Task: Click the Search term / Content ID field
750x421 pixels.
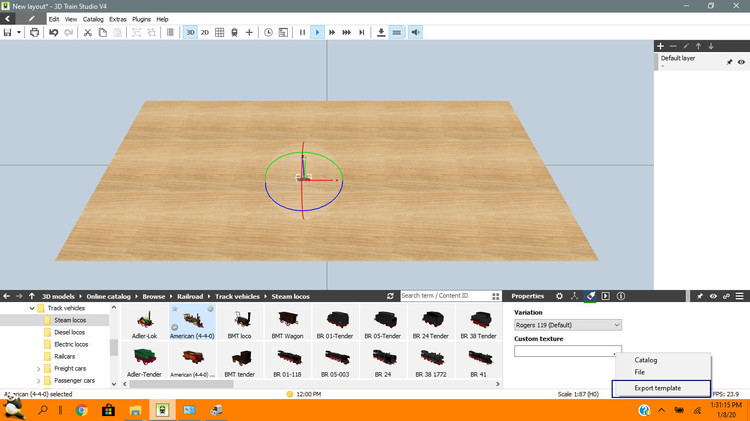Action: click(445, 296)
